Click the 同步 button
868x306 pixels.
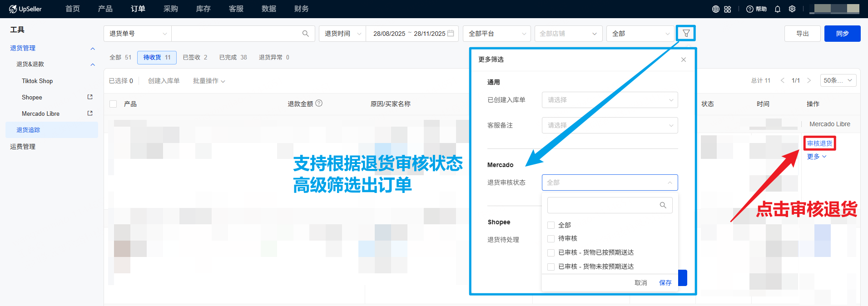coord(842,34)
